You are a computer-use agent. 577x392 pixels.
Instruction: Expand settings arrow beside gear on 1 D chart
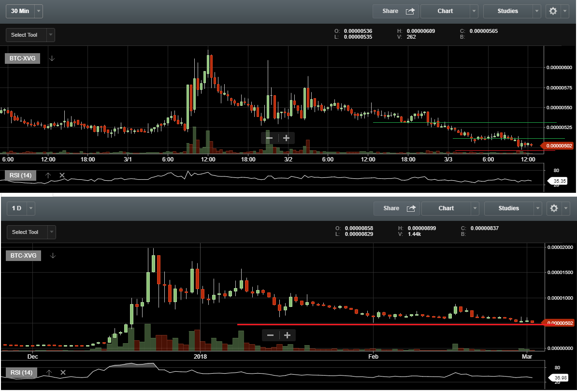(x=566, y=208)
